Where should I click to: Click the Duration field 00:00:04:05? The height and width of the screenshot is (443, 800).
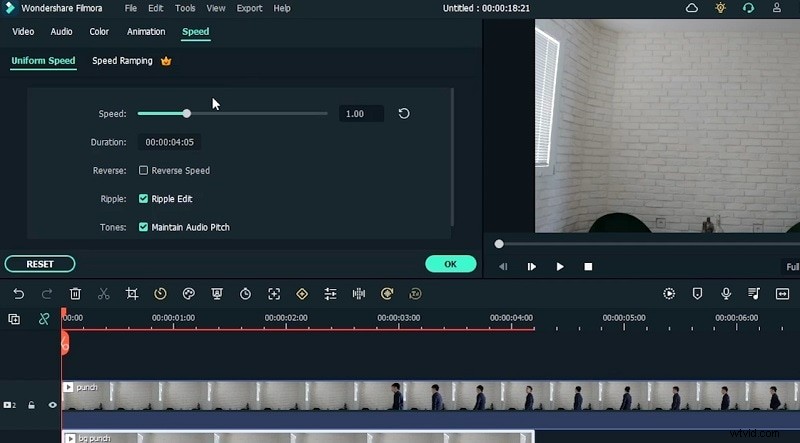pyautogui.click(x=169, y=142)
